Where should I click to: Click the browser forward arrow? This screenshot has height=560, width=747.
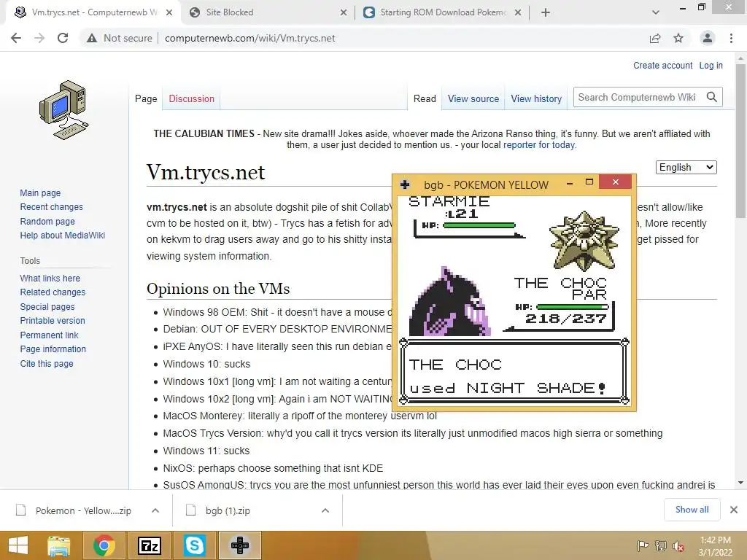[x=39, y=38]
